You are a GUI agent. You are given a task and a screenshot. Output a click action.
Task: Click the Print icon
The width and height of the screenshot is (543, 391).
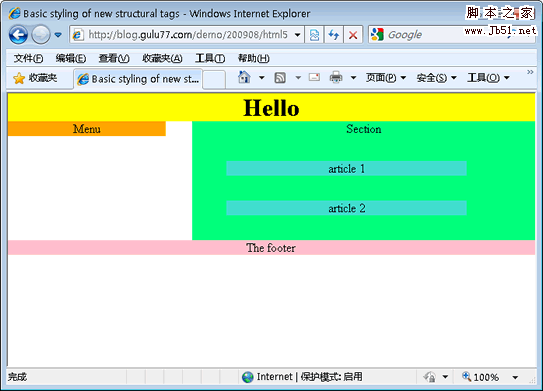pyautogui.click(x=336, y=77)
